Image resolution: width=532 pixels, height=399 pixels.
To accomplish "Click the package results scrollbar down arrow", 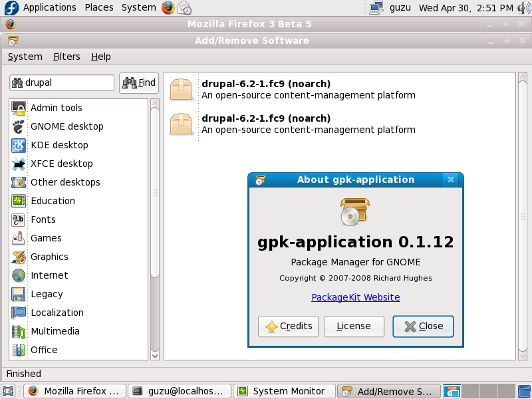I will click(523, 356).
